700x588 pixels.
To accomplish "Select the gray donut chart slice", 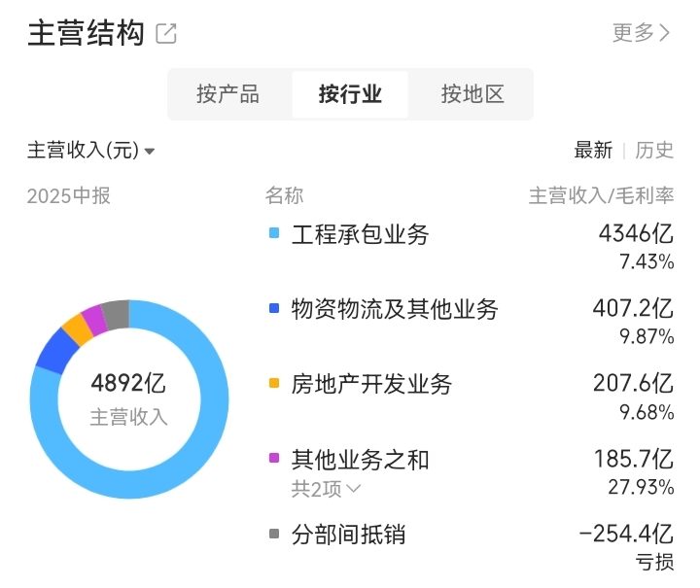I will pos(117,315).
